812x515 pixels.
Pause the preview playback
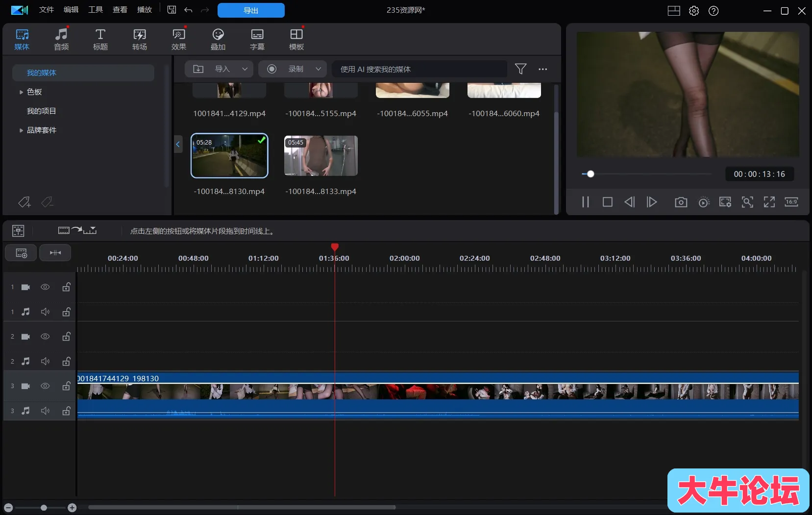(586, 202)
